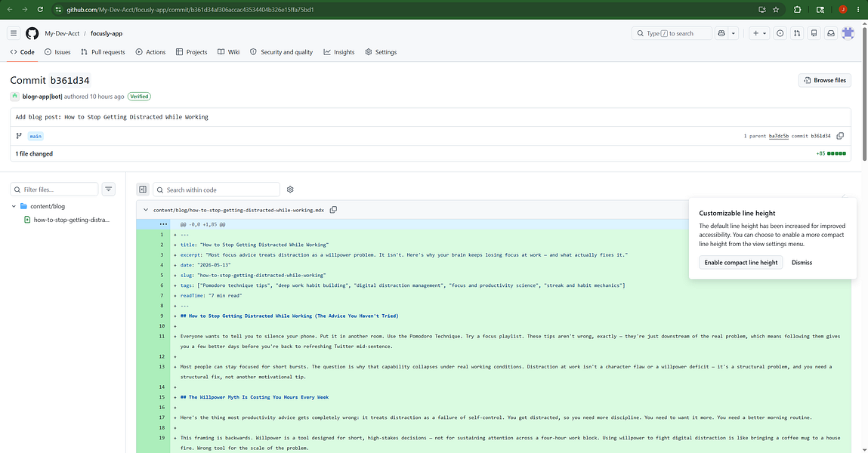Screen dimensions: 868x453
Task: Open the Projects tab
Action: click(192, 52)
